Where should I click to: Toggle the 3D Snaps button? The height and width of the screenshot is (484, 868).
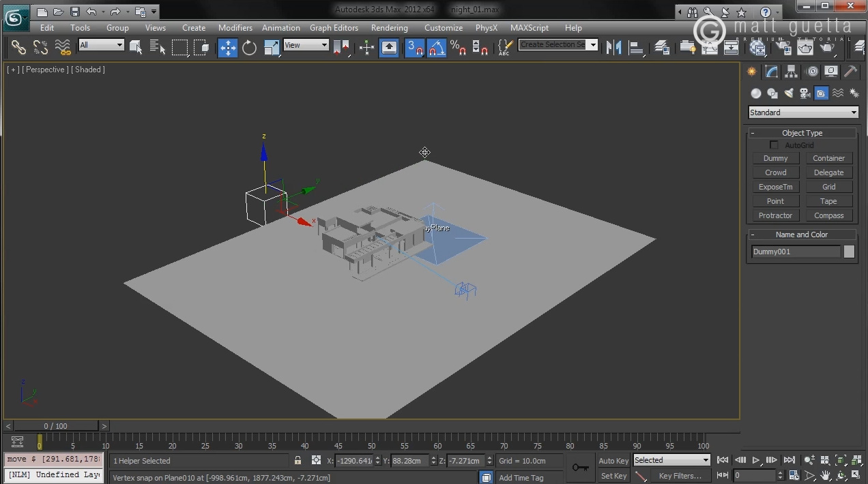point(415,47)
